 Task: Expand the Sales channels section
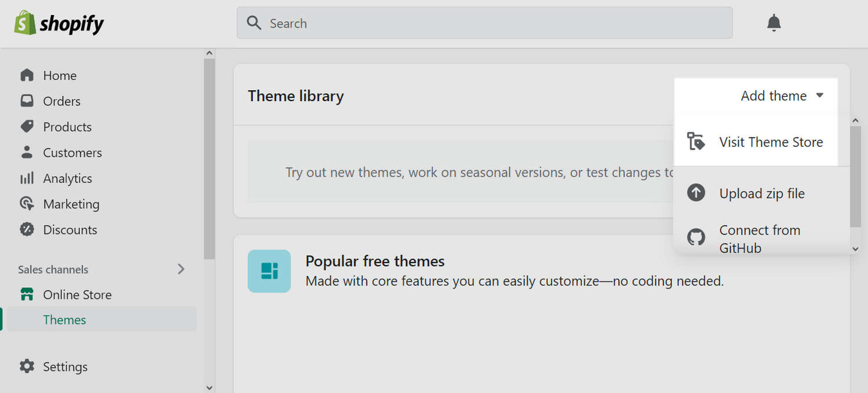pyautogui.click(x=181, y=269)
